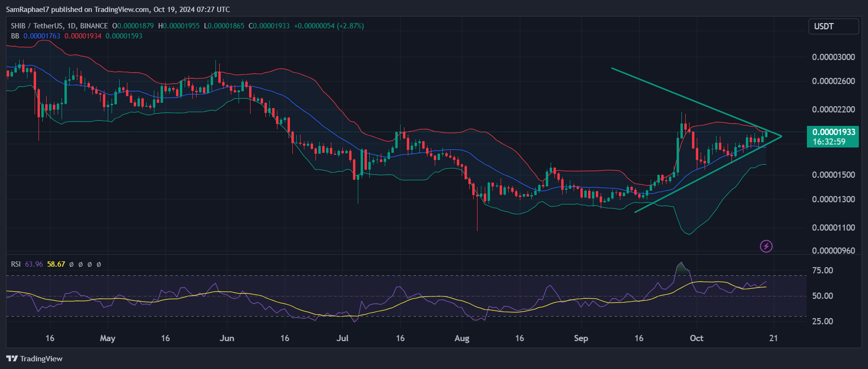Open the USDT currency selector

pos(833,26)
